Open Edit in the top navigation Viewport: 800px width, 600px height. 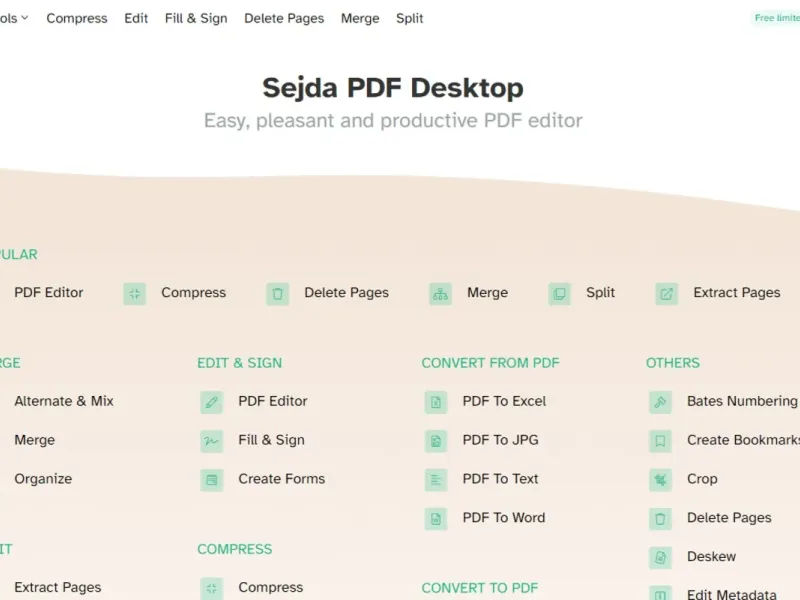136,18
